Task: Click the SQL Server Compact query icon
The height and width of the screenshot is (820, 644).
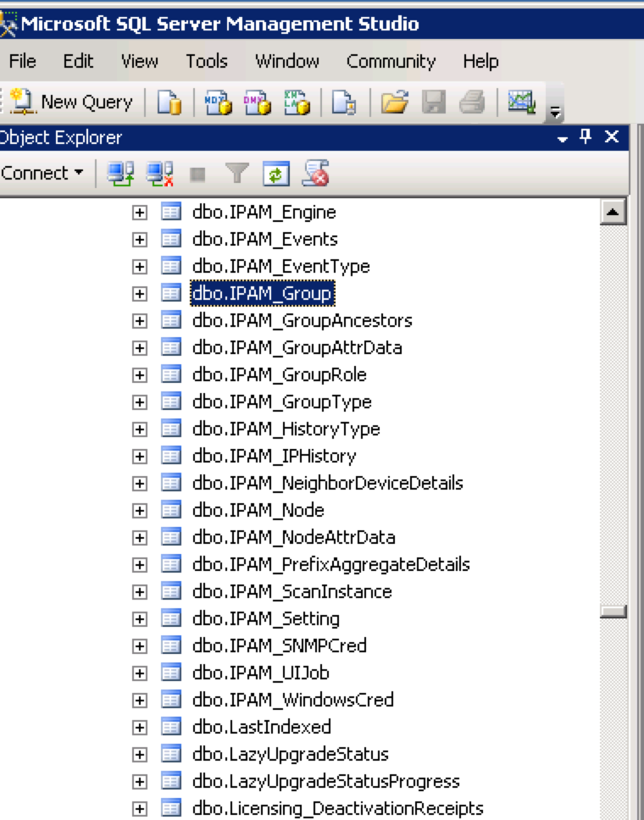Action: [x=344, y=102]
